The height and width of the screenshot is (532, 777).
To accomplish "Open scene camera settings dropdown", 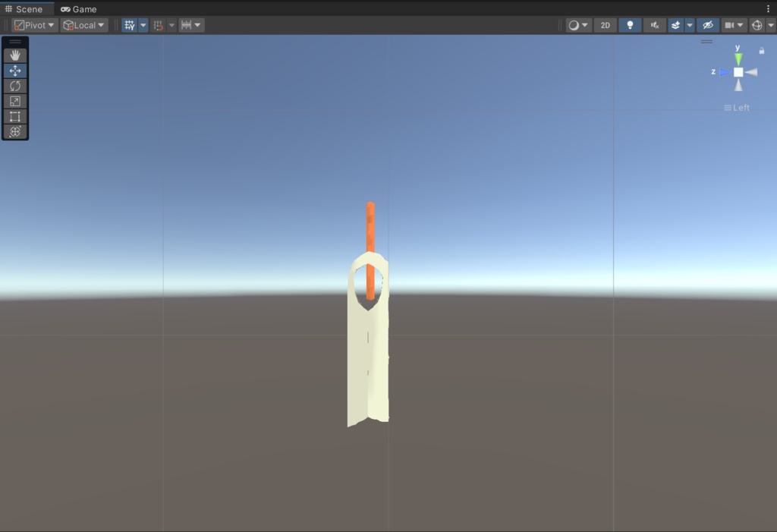I will pos(734,25).
